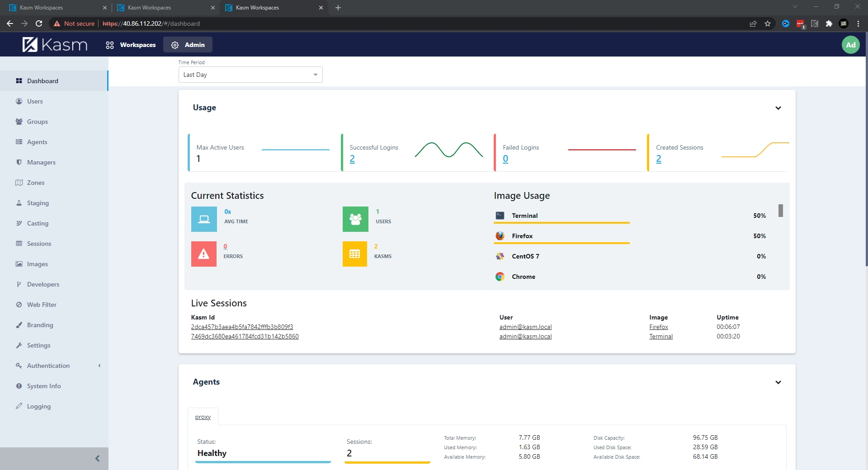Viewport: 868px width, 470px height.
Task: Click the Developers branch icon
Action: 19,284
